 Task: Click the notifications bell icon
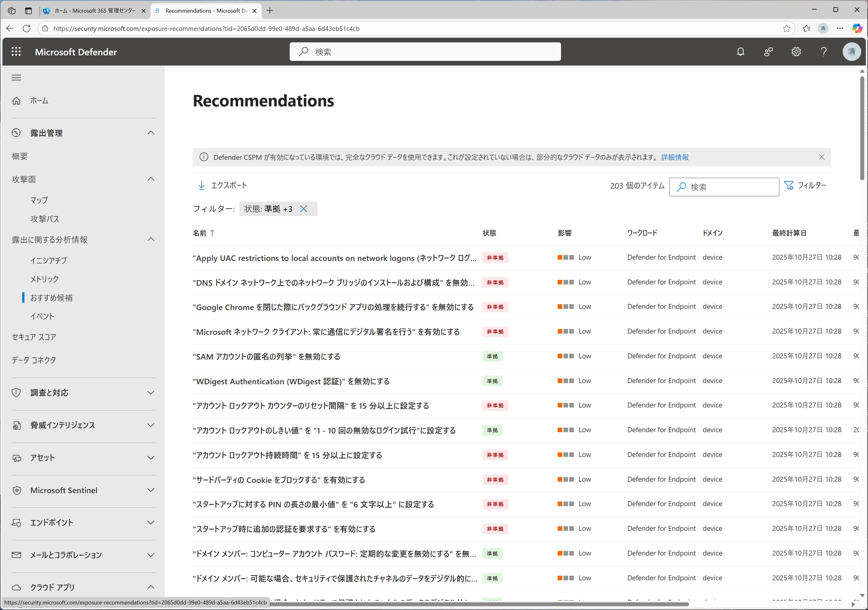click(740, 52)
